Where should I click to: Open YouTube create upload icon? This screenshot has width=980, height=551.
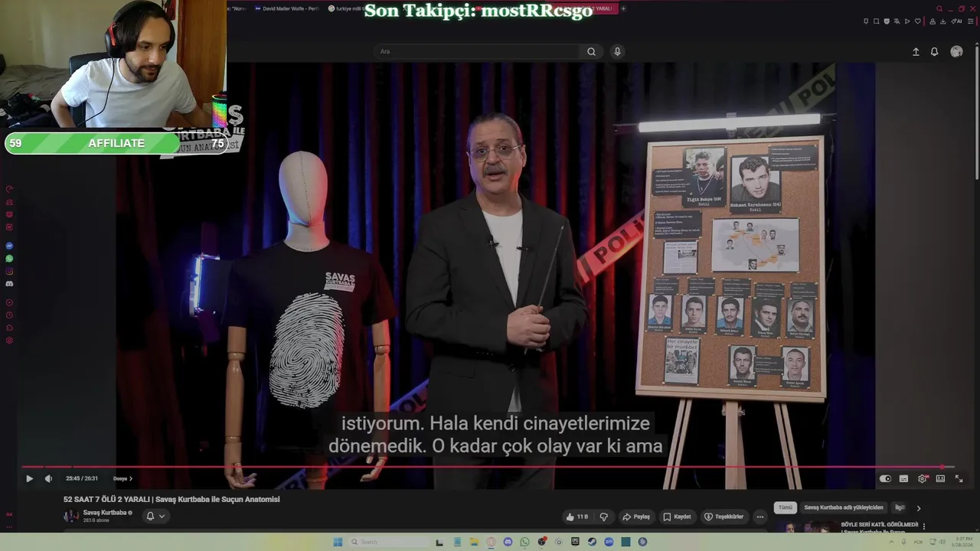point(916,51)
